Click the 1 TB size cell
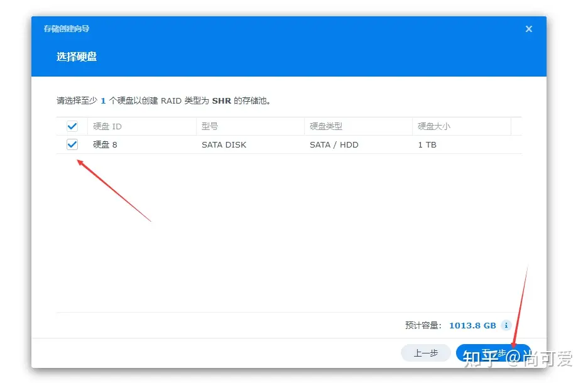588x383 pixels. point(427,144)
